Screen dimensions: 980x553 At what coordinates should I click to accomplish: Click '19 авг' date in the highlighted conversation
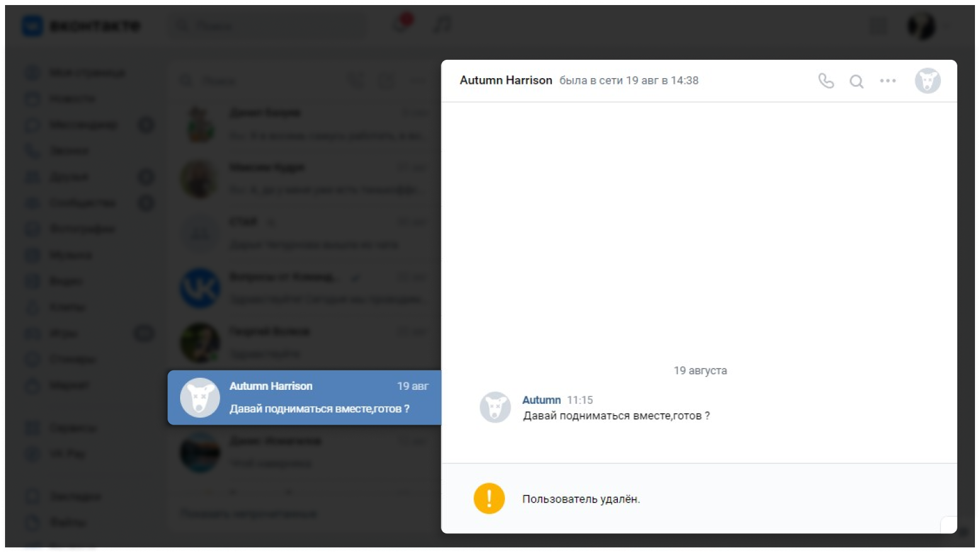tap(413, 386)
